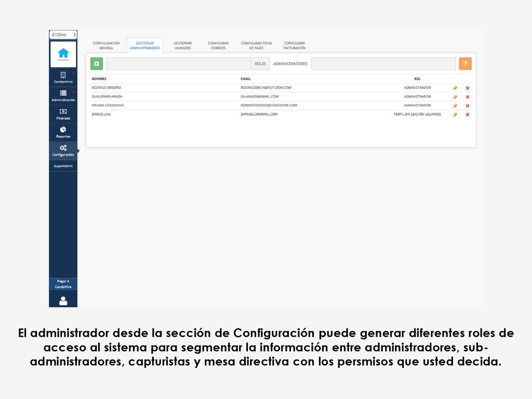
Task: Delete the Guillermo Araiza administrator
Action: click(468, 97)
